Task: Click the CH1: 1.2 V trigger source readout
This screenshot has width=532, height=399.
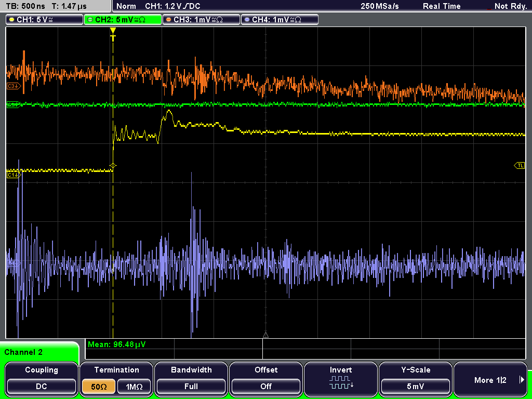Action: [x=172, y=6]
